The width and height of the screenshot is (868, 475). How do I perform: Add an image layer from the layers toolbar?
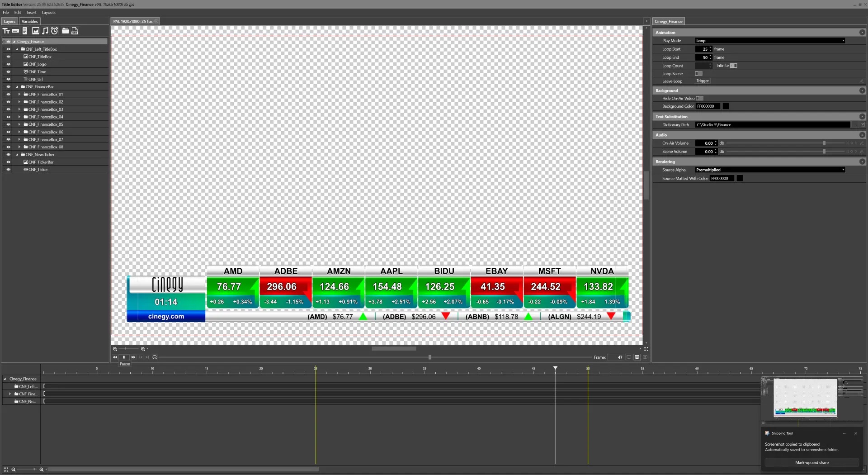click(x=36, y=31)
